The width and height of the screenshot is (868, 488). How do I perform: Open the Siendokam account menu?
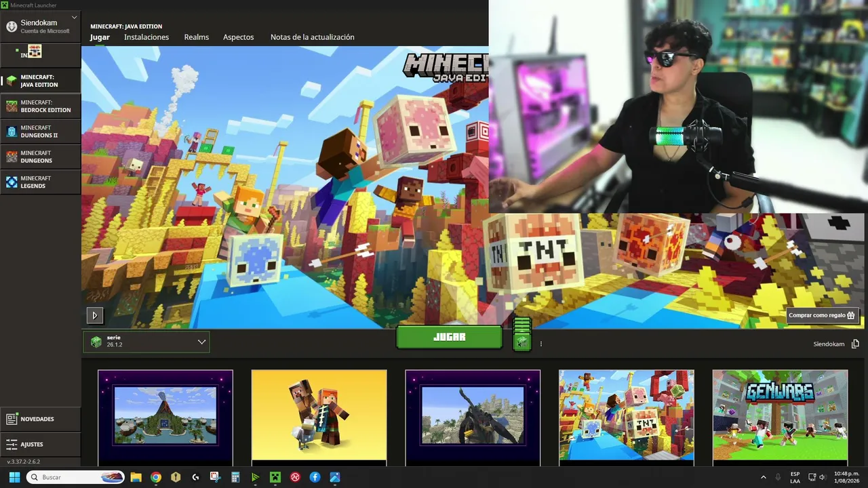[41, 26]
